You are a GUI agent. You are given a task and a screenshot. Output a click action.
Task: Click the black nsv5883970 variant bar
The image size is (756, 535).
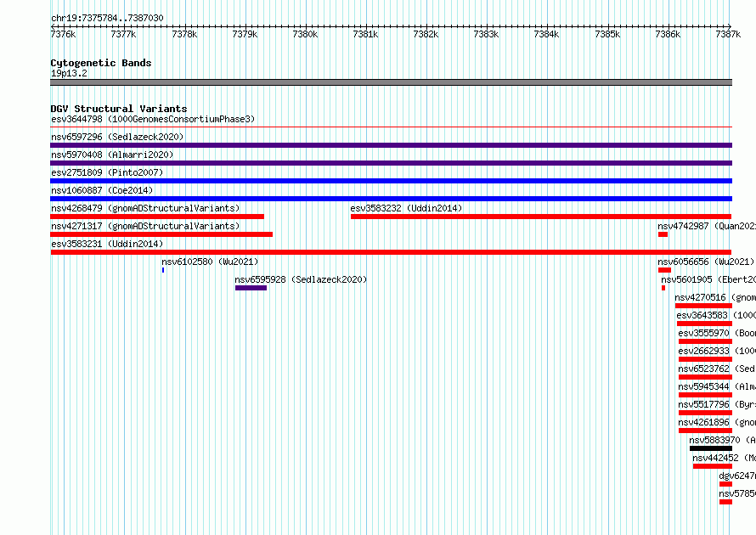pos(711,448)
